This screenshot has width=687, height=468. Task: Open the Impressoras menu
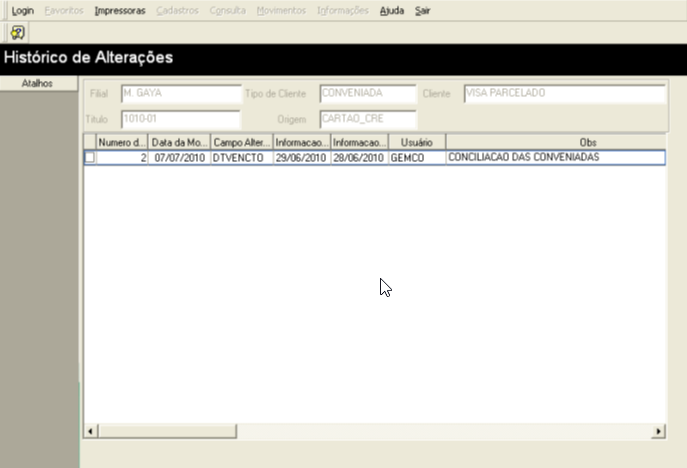click(x=120, y=11)
